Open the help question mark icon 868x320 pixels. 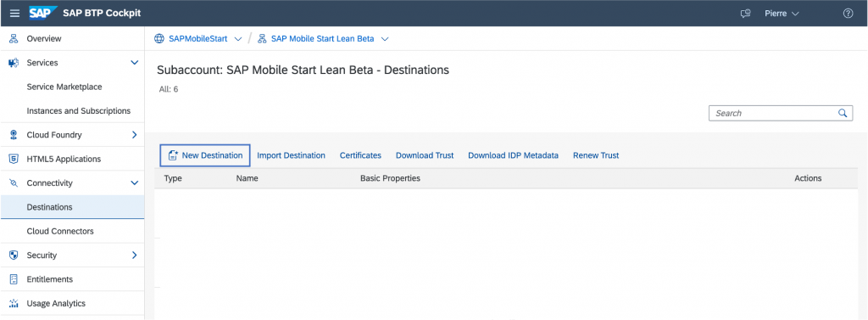[x=848, y=14]
